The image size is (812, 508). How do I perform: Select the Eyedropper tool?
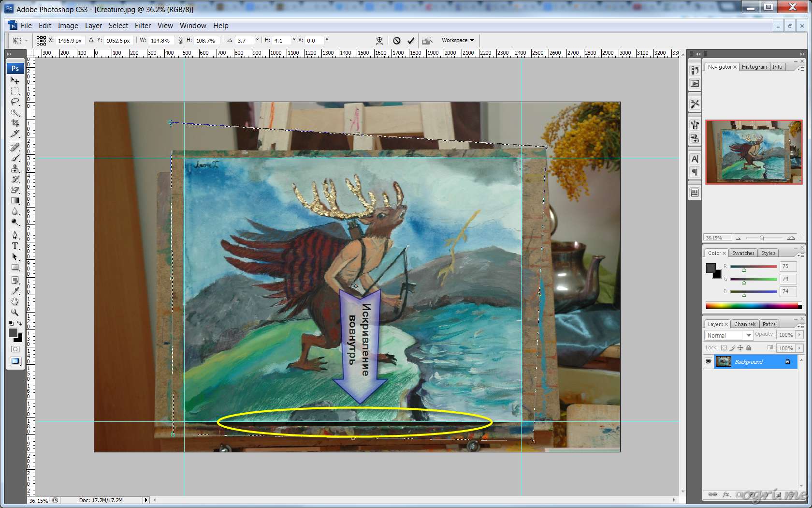click(15, 291)
